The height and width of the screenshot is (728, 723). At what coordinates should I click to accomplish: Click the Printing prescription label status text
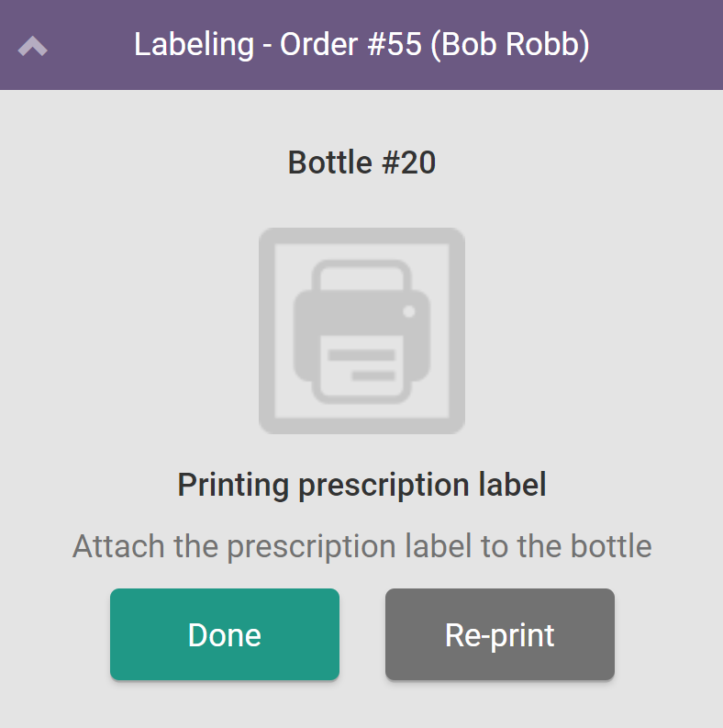click(361, 484)
